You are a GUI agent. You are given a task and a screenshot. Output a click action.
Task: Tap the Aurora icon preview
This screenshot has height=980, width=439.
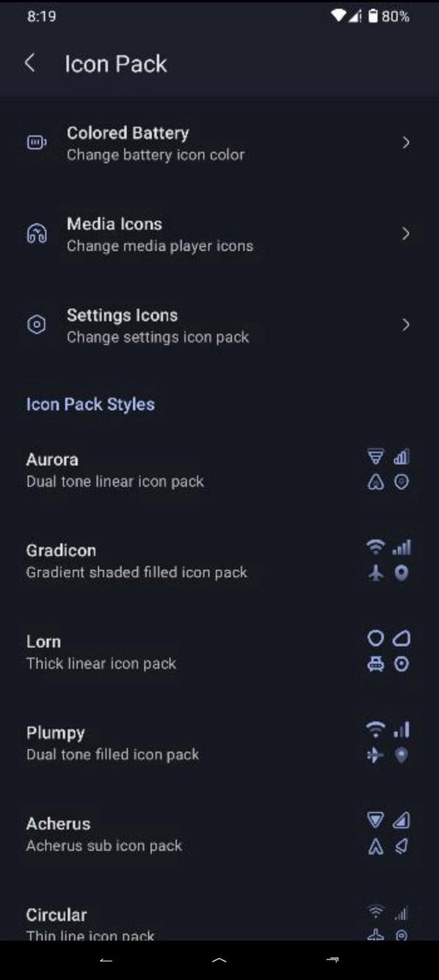click(388, 469)
